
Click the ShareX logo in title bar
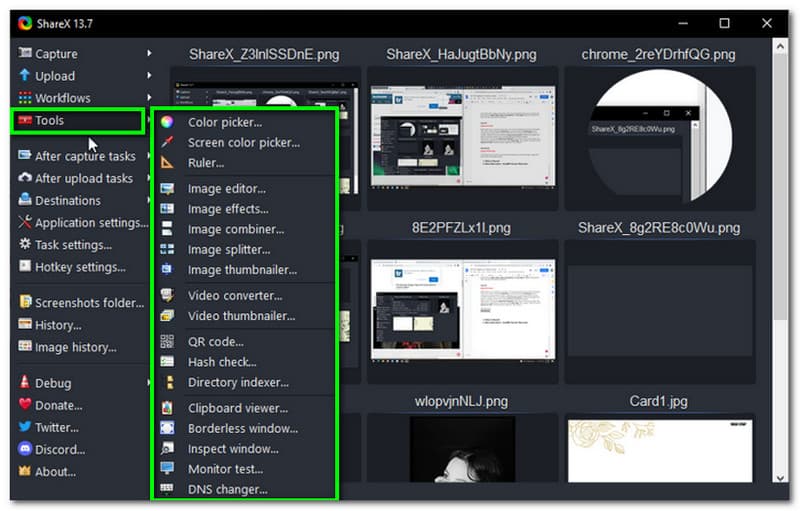[25, 23]
